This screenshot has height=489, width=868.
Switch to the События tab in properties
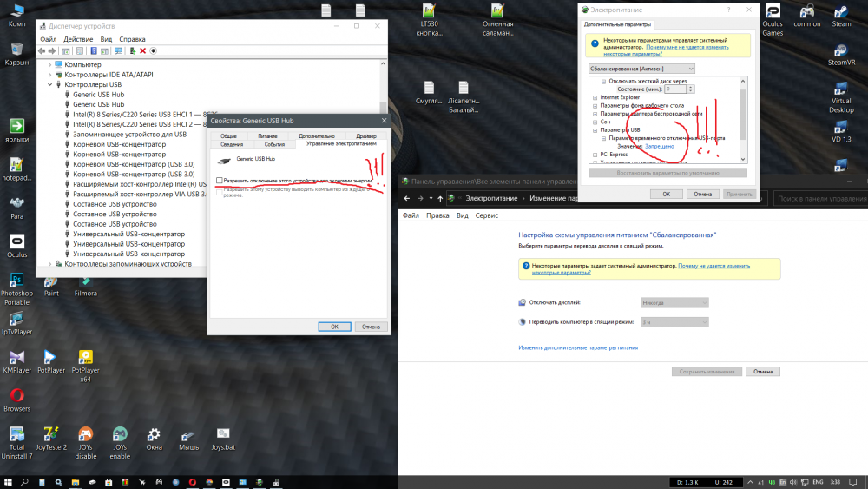tap(274, 144)
